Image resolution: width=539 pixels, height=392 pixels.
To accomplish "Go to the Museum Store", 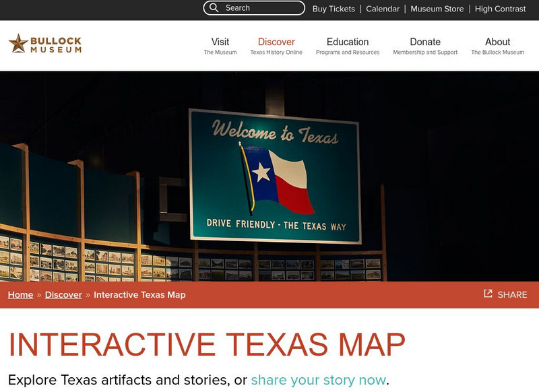I will click(x=437, y=9).
